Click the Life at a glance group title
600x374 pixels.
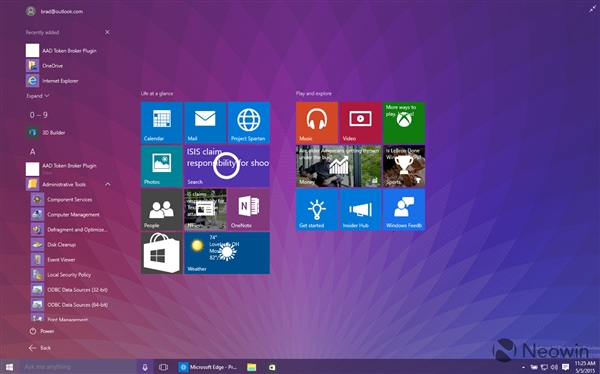pyautogui.click(x=157, y=93)
